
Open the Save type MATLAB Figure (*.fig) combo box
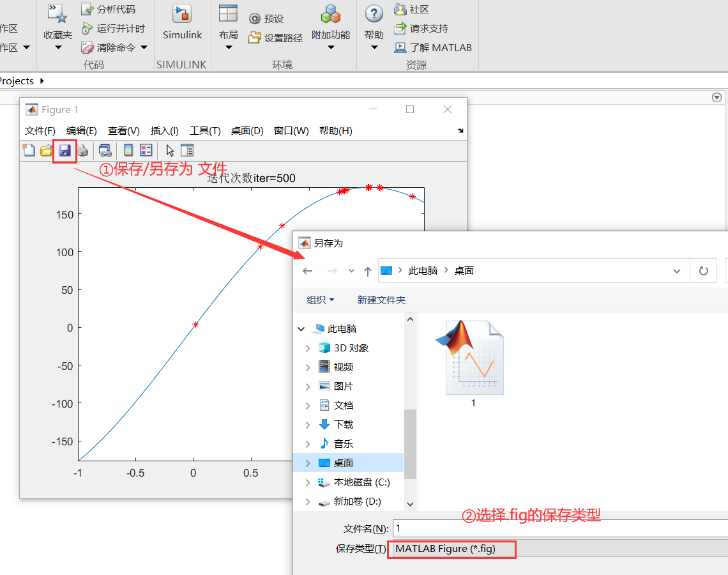(561, 549)
